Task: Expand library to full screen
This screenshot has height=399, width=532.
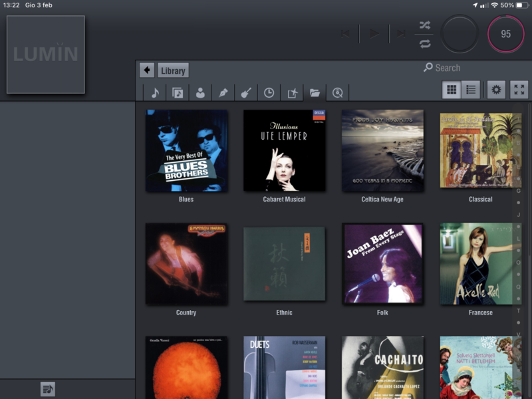Action: (519, 90)
